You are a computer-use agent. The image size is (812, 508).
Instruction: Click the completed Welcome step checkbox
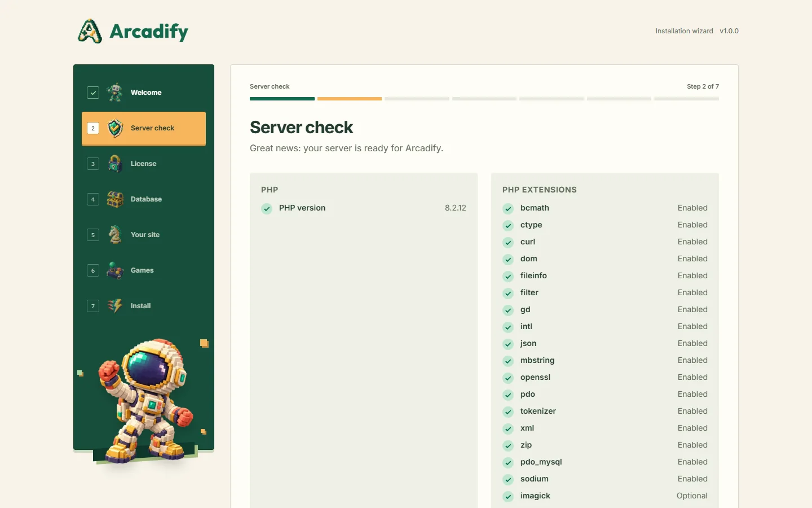(93, 93)
